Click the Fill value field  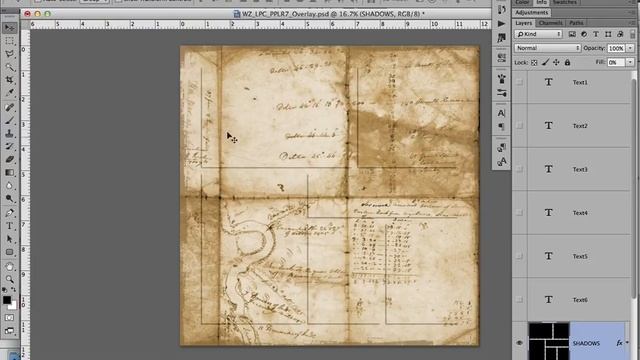click(616, 62)
